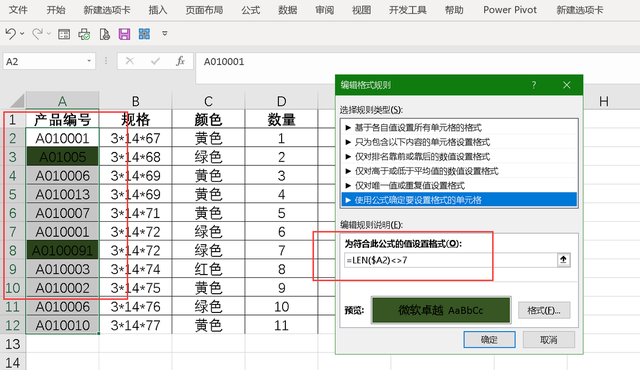Screen dimensions: 640x370
Task: Switch to the 帮助 ribbon tab
Action: click(454, 10)
